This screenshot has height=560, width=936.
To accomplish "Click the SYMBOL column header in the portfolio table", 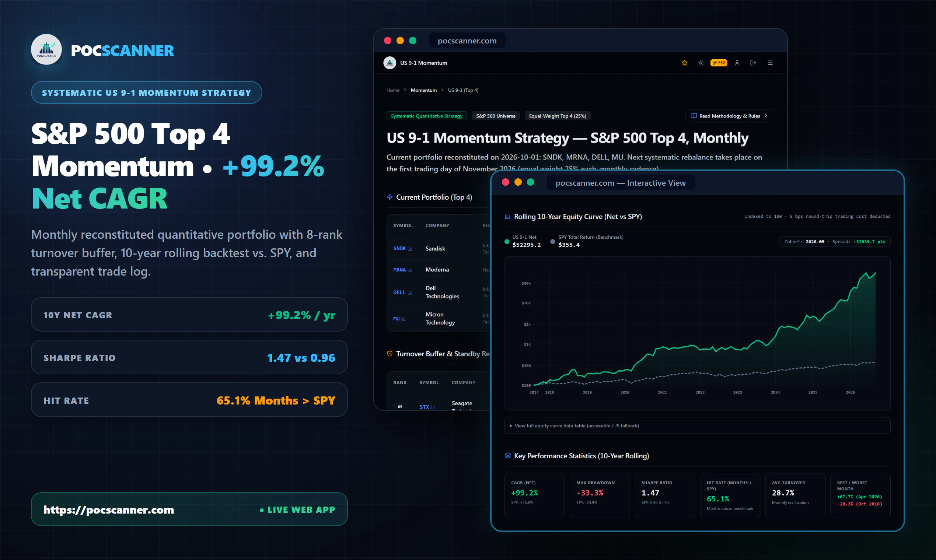I will 403,226.
